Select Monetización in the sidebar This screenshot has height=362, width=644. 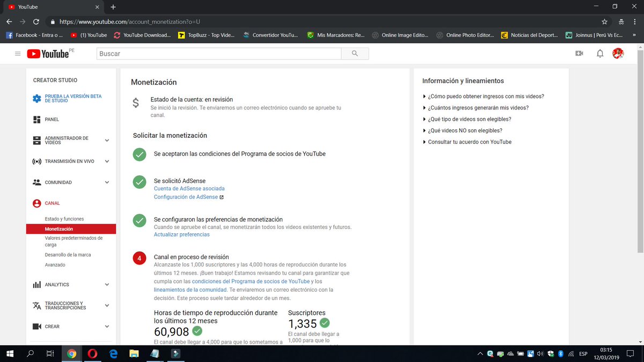pyautogui.click(x=71, y=229)
